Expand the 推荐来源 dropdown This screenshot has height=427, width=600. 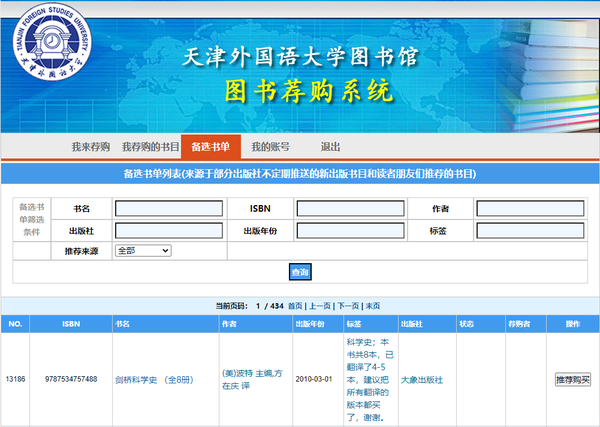coord(143,250)
